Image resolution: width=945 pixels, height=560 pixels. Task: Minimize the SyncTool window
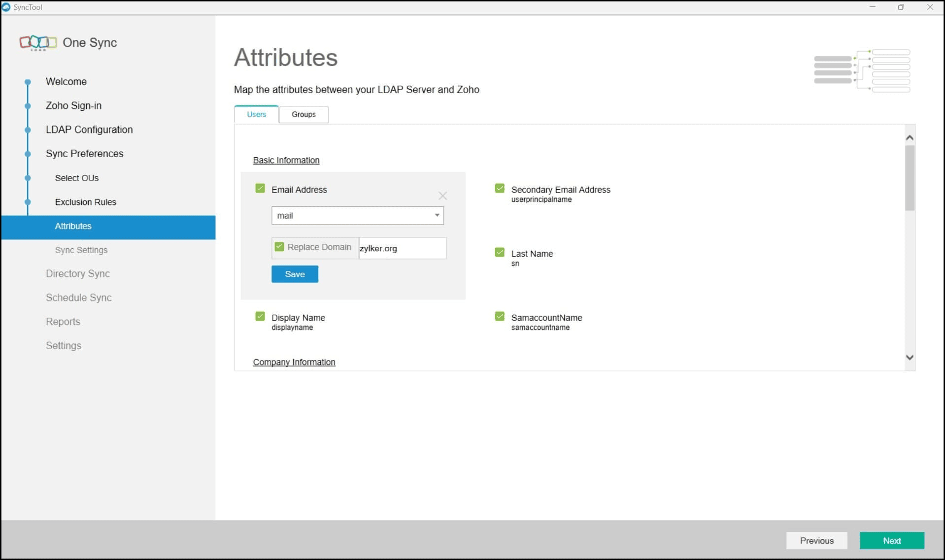click(x=873, y=7)
